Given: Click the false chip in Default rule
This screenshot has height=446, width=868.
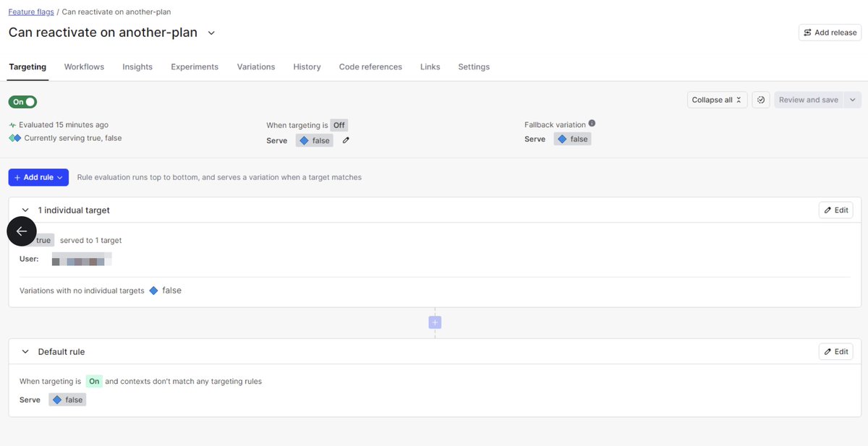Looking at the screenshot, I should [67, 400].
